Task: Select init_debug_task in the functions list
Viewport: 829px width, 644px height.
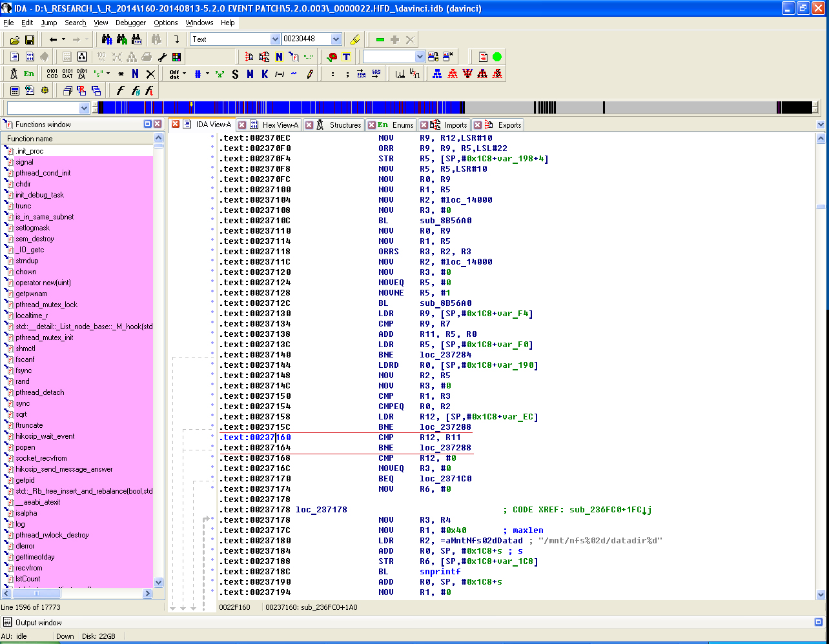Action: point(39,195)
